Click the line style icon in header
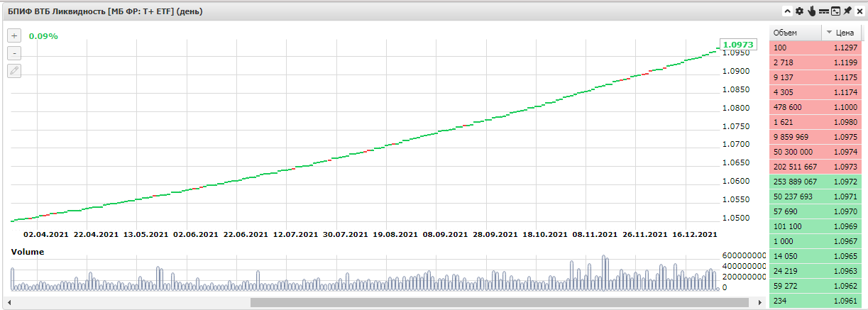The image size is (868, 310). pos(823,11)
